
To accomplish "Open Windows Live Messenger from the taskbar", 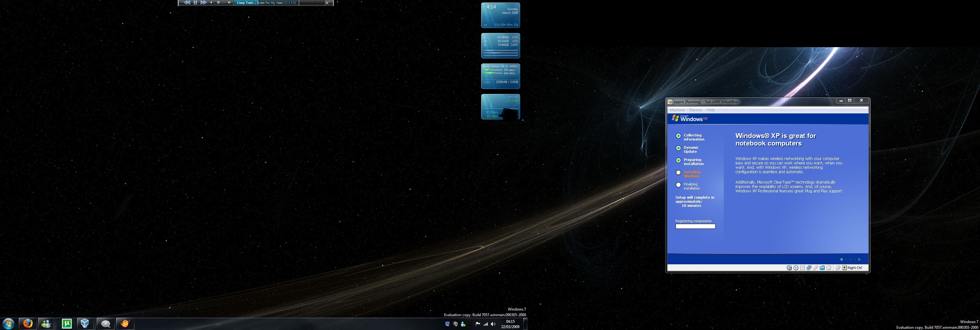I will tap(47, 323).
